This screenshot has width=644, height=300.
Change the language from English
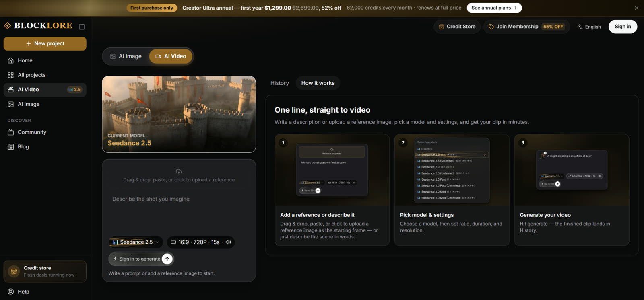(x=589, y=27)
